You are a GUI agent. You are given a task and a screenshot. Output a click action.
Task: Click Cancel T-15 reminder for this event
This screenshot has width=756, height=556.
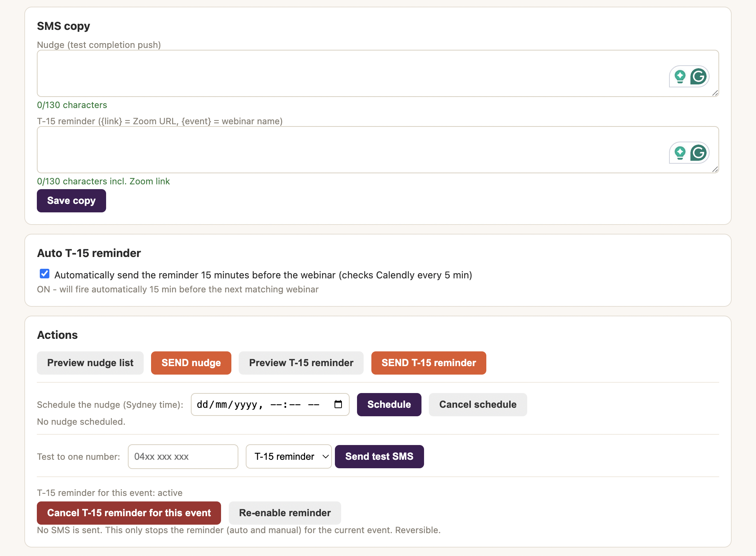coord(129,513)
